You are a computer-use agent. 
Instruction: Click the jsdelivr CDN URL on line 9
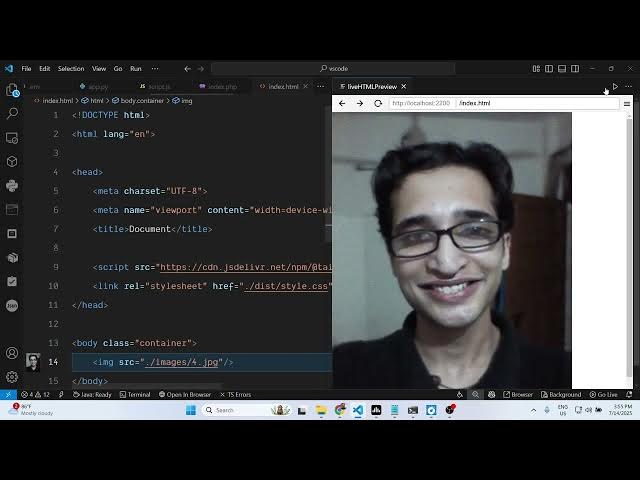(x=246, y=267)
